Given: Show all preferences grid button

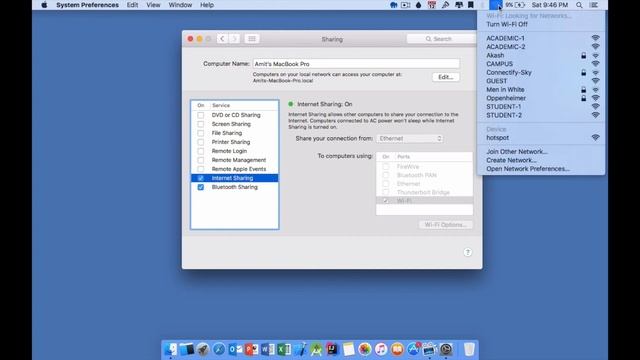Looking at the screenshot, I should tap(252, 39).
